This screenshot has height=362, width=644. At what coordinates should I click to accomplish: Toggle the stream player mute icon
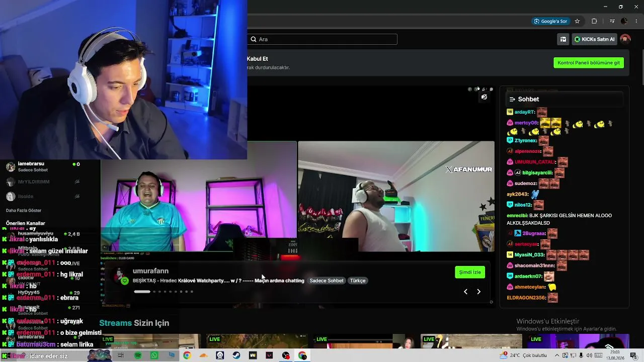[x=484, y=97]
